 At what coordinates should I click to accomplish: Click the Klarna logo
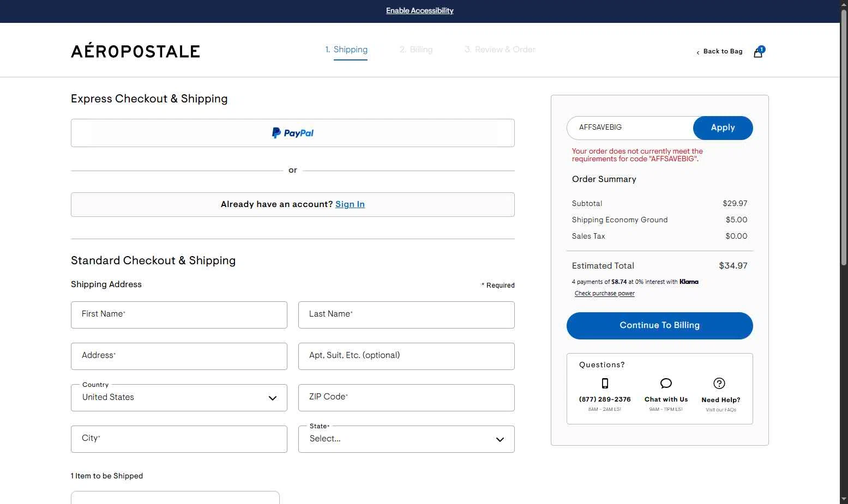click(689, 282)
